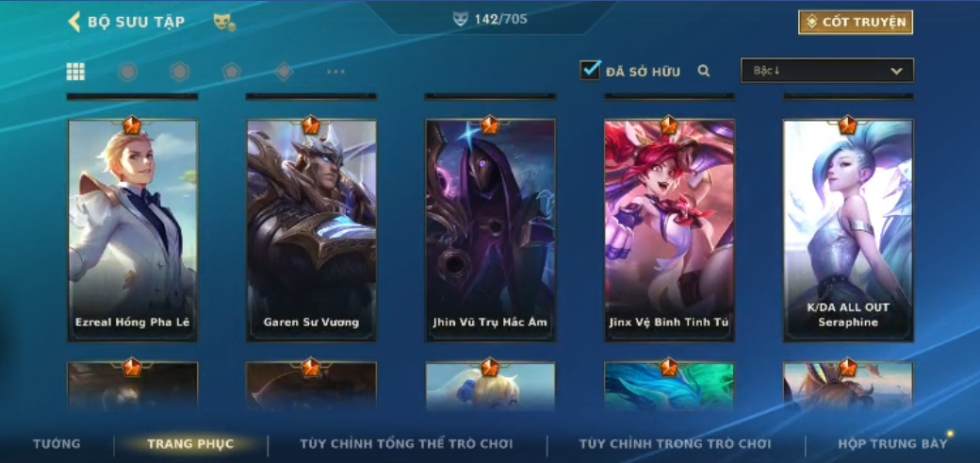
Task: Open the Jhin Vũ Trụ Hắc Ám skin card
Action: (490, 230)
